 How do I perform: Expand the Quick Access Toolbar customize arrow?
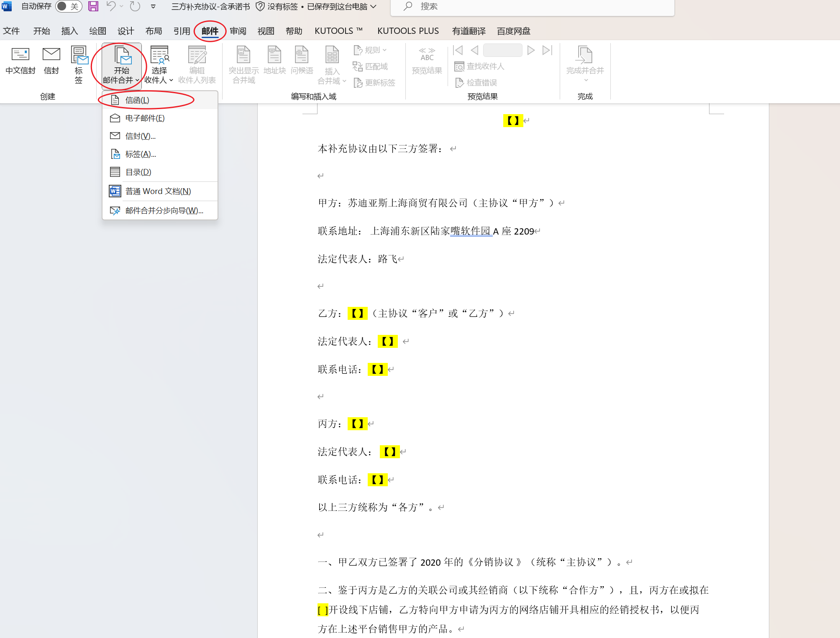click(x=153, y=6)
